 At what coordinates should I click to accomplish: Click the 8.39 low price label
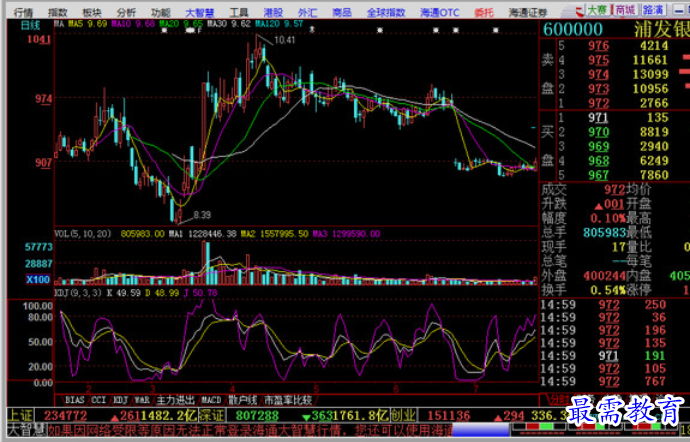202,215
